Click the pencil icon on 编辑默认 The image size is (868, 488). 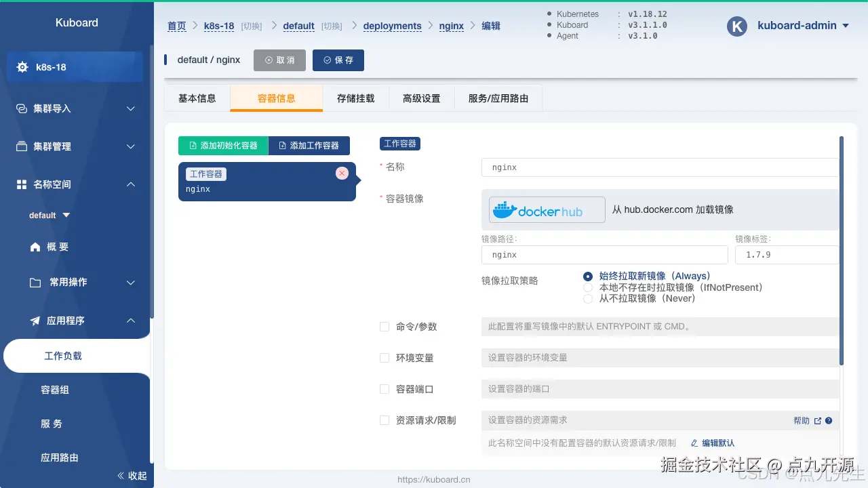click(x=694, y=443)
